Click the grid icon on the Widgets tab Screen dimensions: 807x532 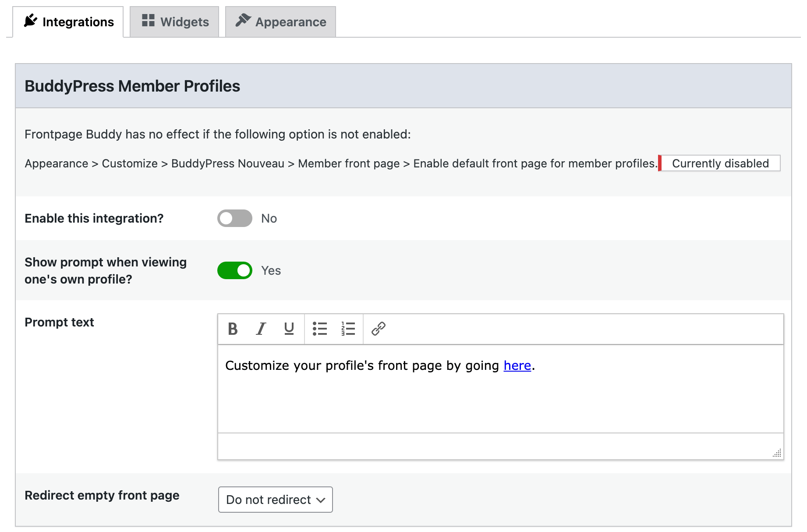pyautogui.click(x=148, y=20)
